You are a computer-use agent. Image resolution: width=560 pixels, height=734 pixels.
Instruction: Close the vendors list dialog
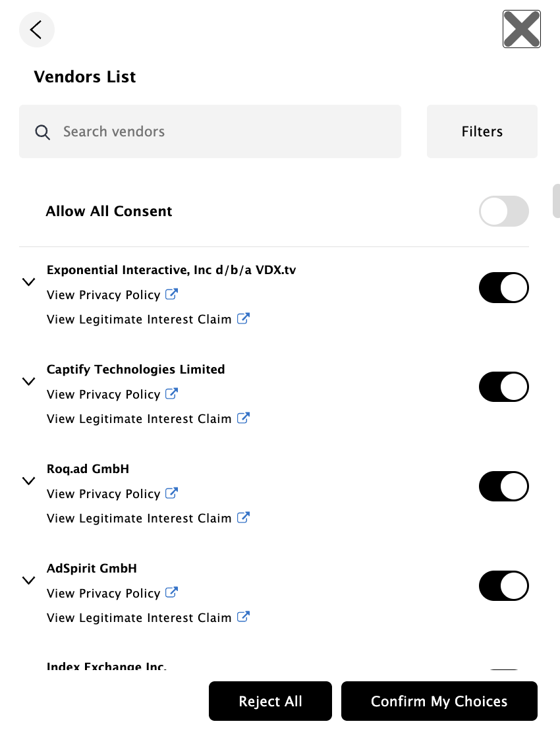pos(521,29)
